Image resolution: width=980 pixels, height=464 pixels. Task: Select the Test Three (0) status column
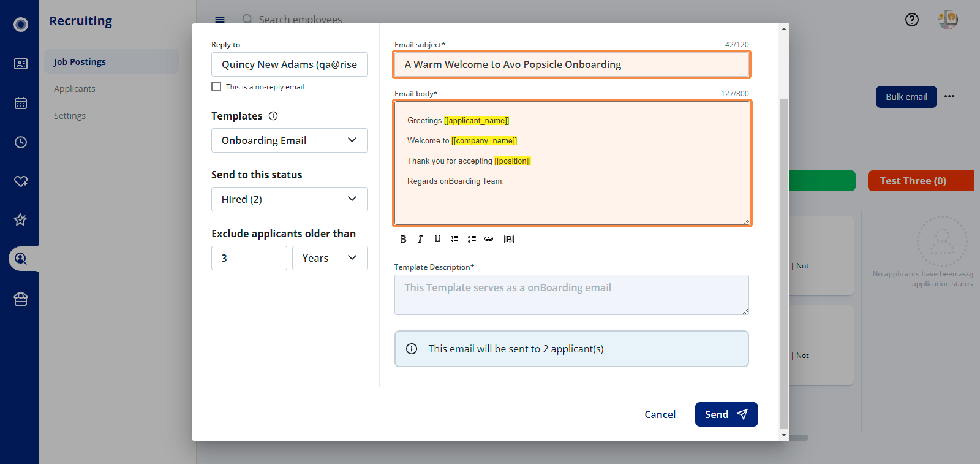click(921, 181)
